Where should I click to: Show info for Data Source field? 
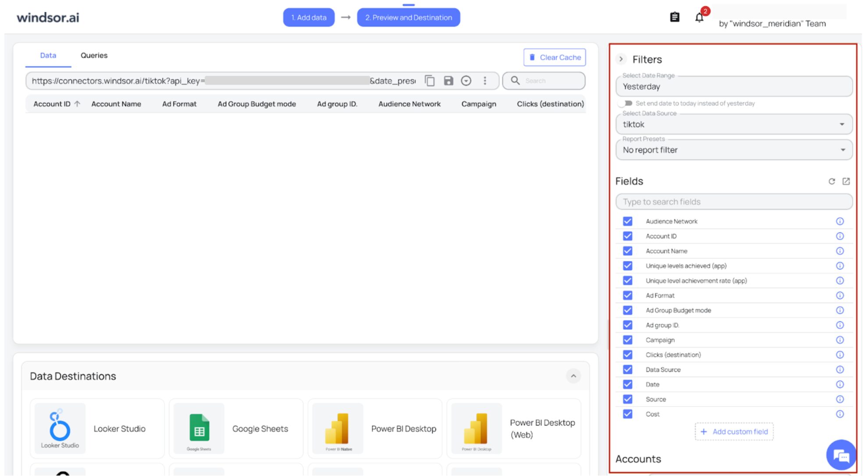840,370
